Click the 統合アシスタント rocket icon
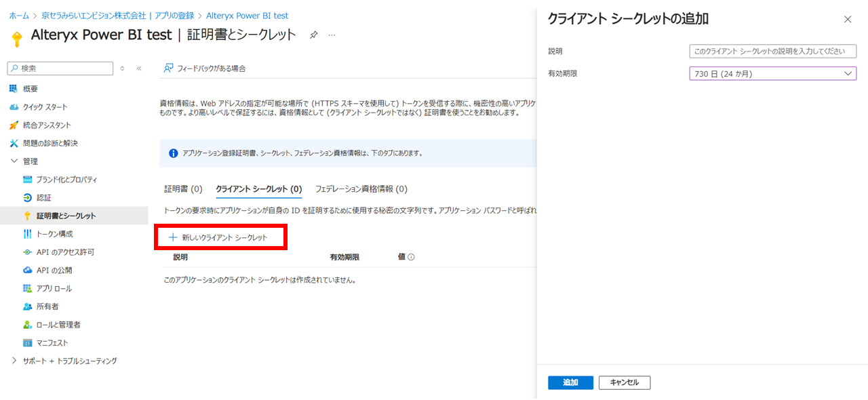The height and width of the screenshot is (400, 868). [14, 125]
